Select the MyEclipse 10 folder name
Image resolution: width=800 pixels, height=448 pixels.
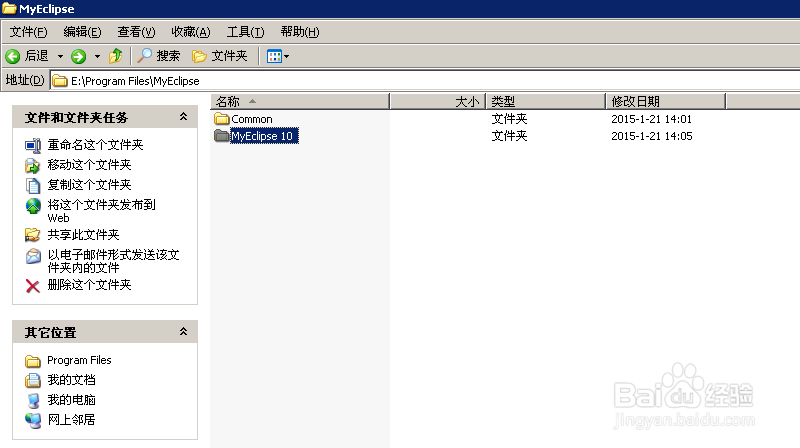click(264, 136)
